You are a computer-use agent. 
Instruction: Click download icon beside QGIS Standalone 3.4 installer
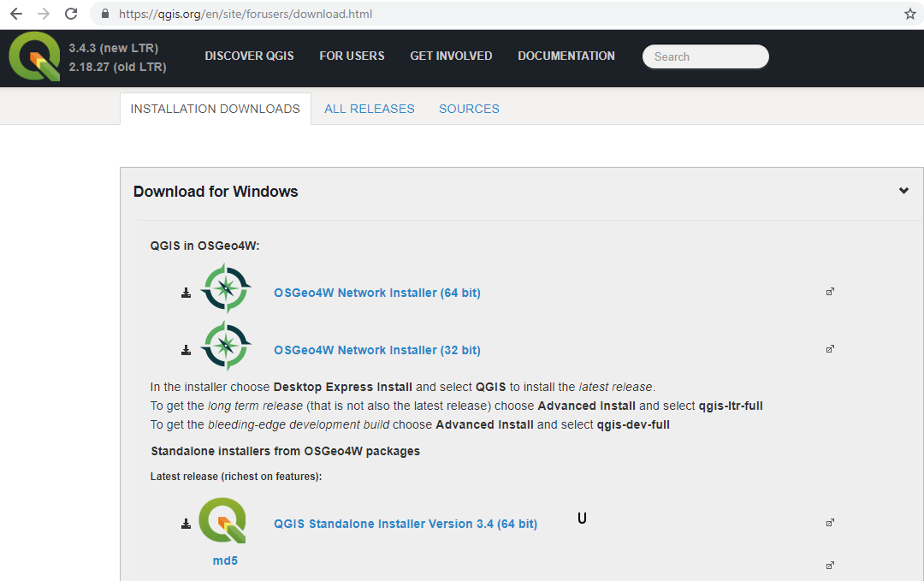coord(186,524)
